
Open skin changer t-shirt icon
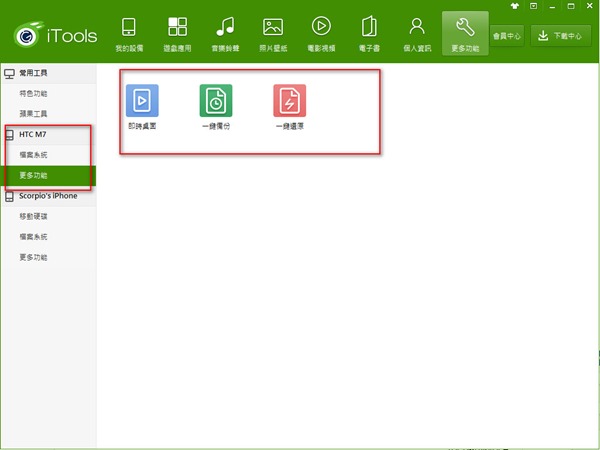click(x=515, y=6)
